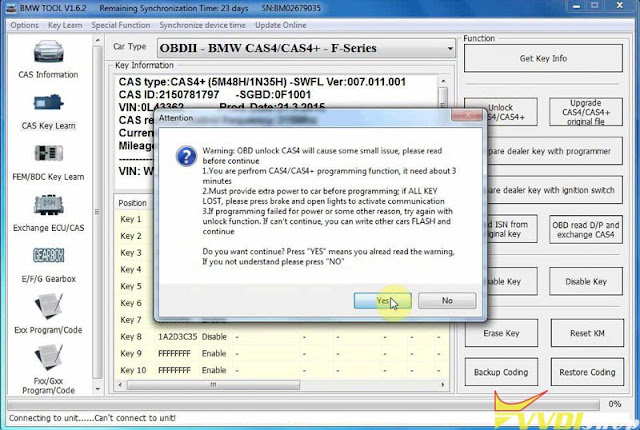Click the blue question mark dialog icon

tap(186, 157)
